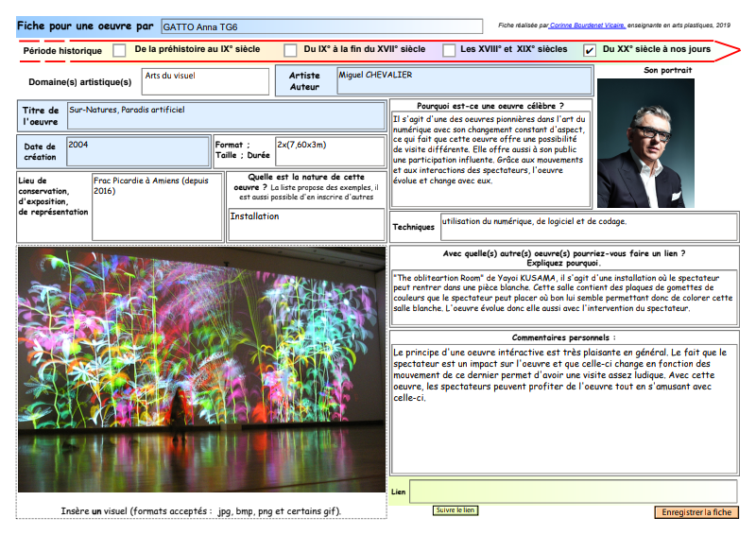
Task: Tick the 'Du IX° à la fin du XVII° siècle' box
Action: pyautogui.click(x=287, y=50)
